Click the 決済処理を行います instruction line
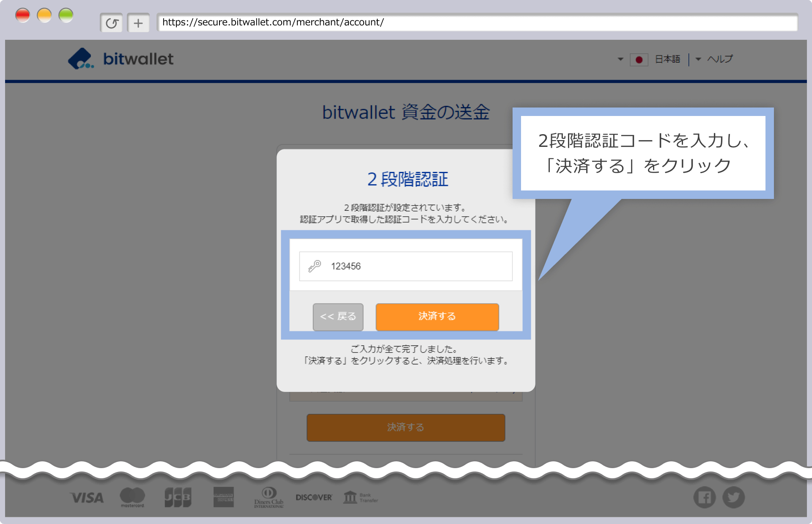This screenshot has height=524, width=812. (x=406, y=361)
